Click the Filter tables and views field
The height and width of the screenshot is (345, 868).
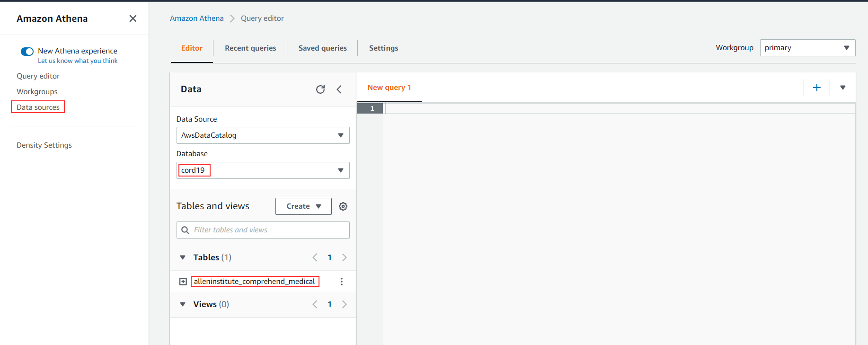coord(263,230)
